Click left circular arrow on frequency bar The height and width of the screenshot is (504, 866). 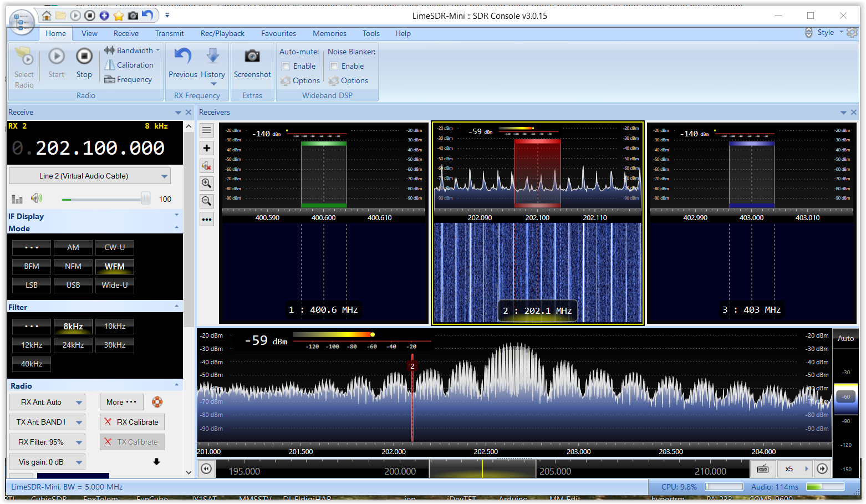[206, 469]
